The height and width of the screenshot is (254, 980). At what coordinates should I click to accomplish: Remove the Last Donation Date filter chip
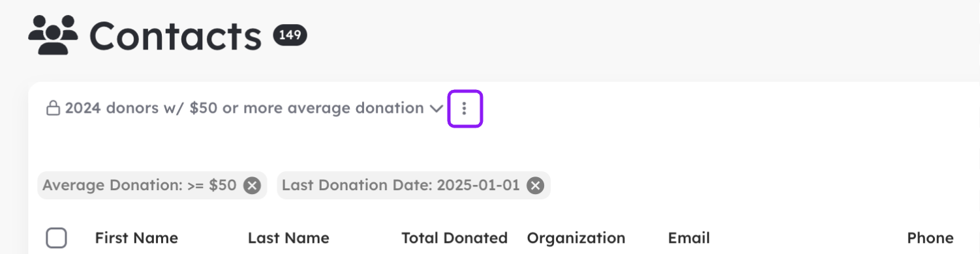[535, 186]
